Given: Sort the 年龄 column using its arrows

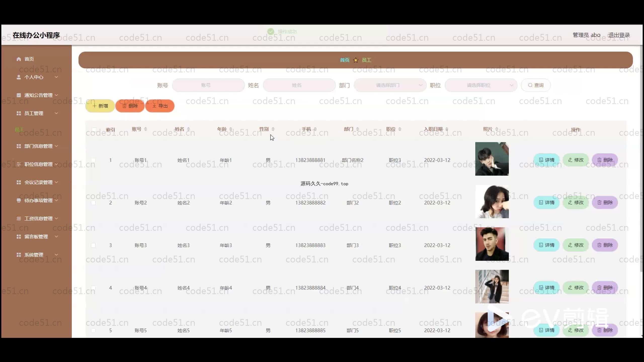Looking at the screenshot, I should [231, 129].
